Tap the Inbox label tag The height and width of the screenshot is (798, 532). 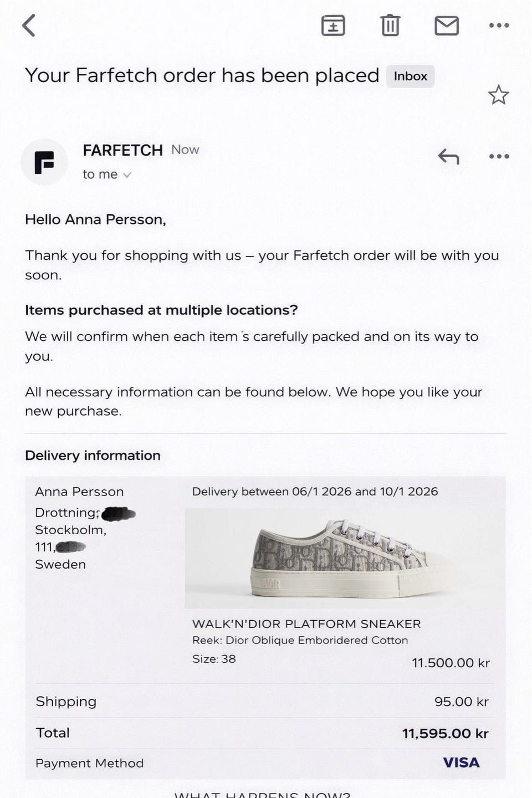(410, 76)
